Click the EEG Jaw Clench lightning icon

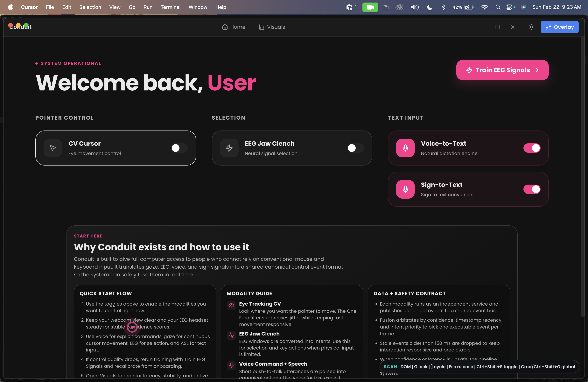pos(229,148)
